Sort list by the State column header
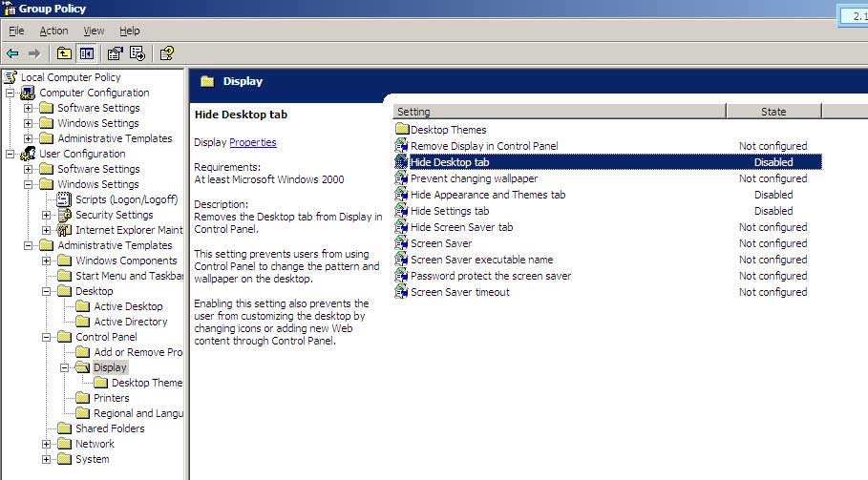This screenshot has width=868, height=480. 773,112
